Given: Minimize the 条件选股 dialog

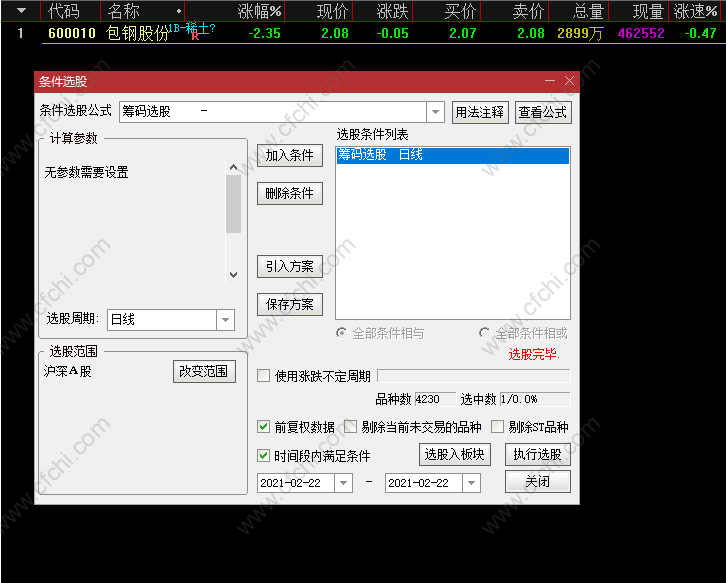Looking at the screenshot, I should coord(550,81).
